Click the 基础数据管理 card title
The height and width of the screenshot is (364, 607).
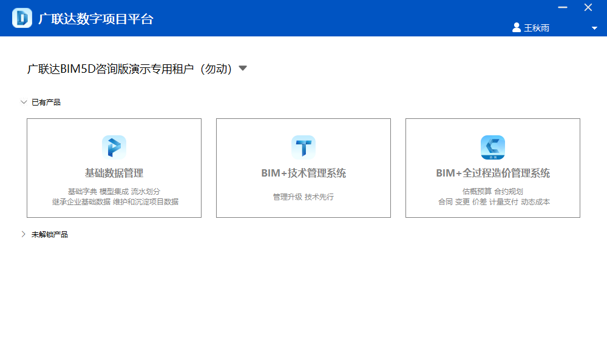[114, 173]
